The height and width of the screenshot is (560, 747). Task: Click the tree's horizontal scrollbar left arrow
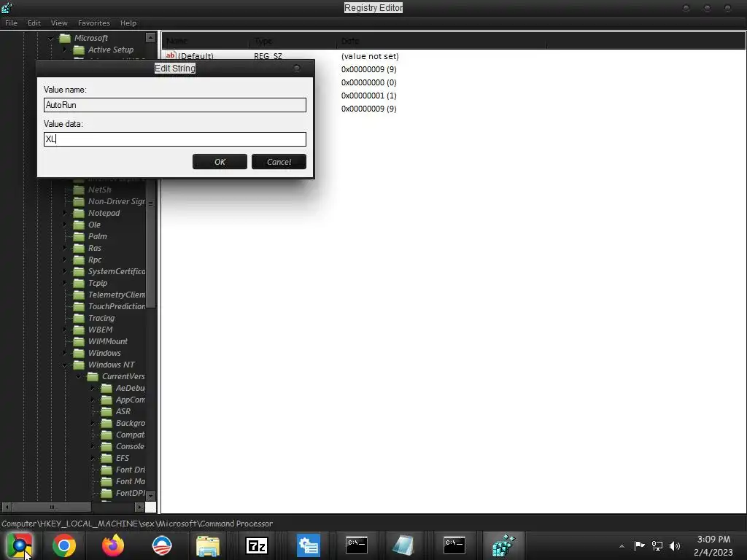click(x=7, y=507)
